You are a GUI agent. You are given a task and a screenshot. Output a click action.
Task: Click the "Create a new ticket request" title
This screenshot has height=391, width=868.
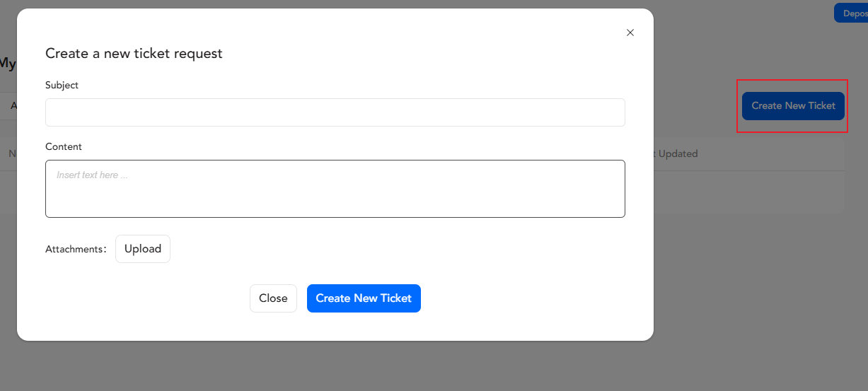(134, 54)
